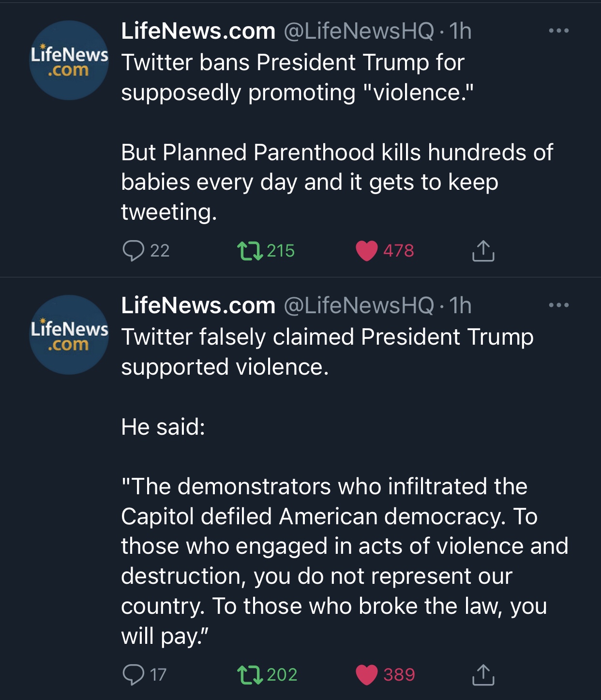
Task: Tap LifeNews.com name on second tweet
Action: [x=198, y=305]
